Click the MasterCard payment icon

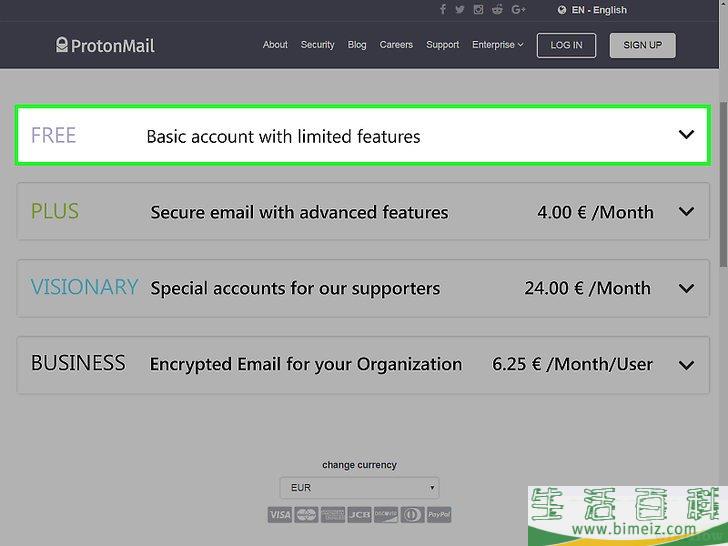click(306, 514)
